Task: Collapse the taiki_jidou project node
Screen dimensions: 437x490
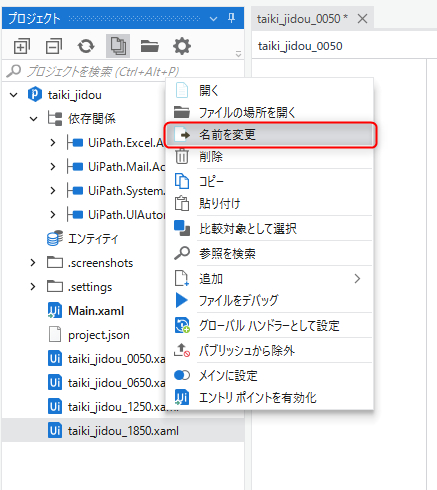Action: coord(14,95)
